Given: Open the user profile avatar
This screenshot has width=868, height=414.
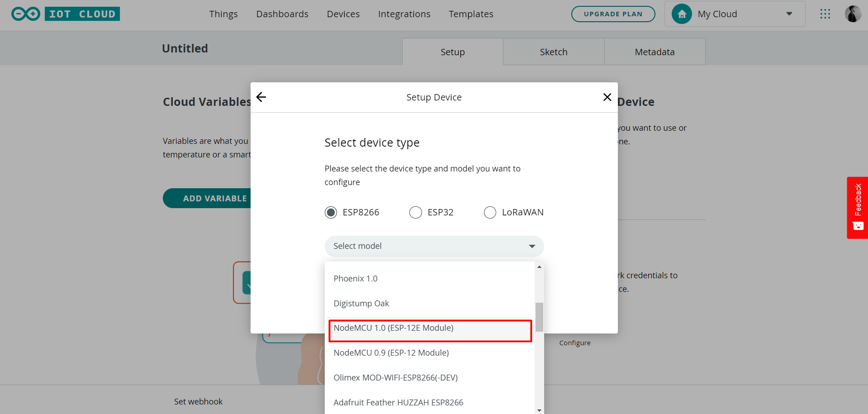Looking at the screenshot, I should point(853,14).
